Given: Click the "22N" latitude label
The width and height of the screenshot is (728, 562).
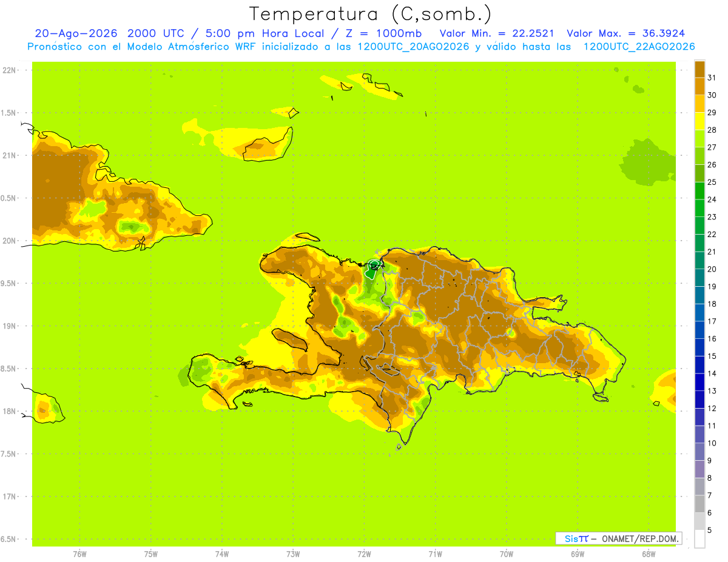Looking at the screenshot, I should [x=9, y=70].
